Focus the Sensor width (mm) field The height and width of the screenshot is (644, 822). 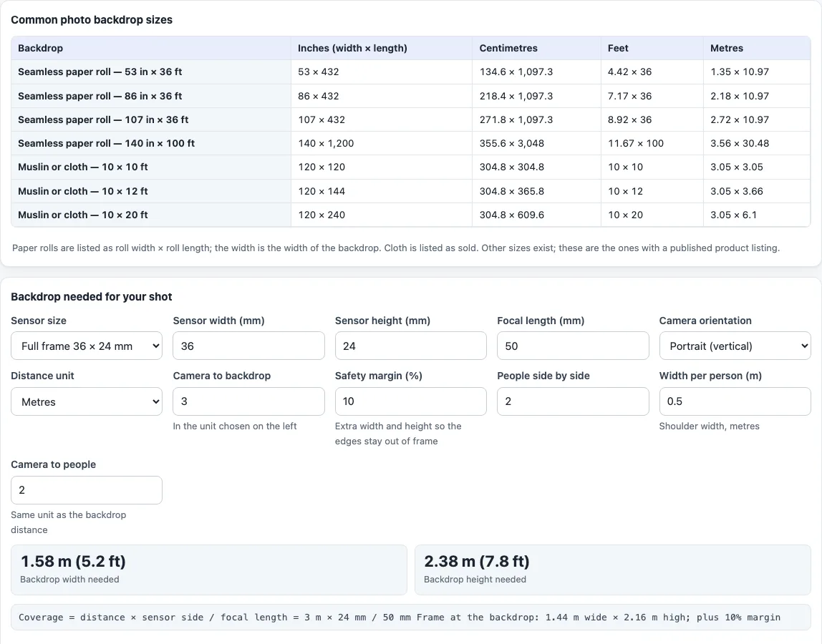coord(248,346)
